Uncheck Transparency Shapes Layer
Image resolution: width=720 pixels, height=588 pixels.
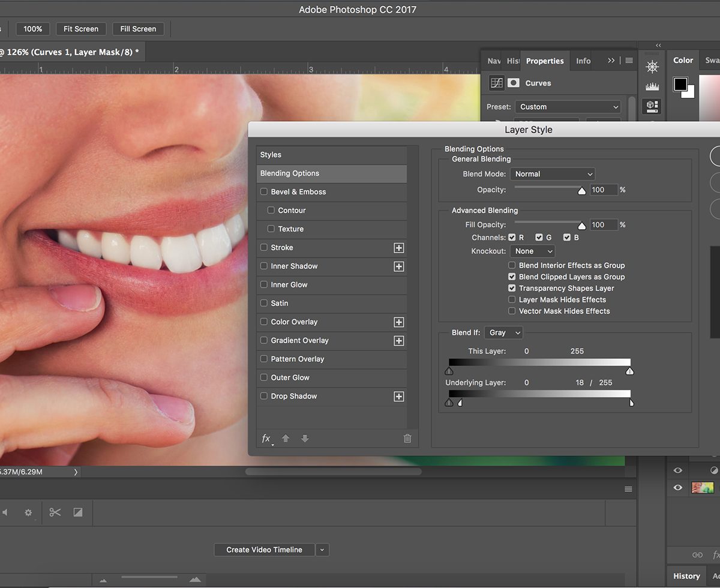click(x=512, y=288)
